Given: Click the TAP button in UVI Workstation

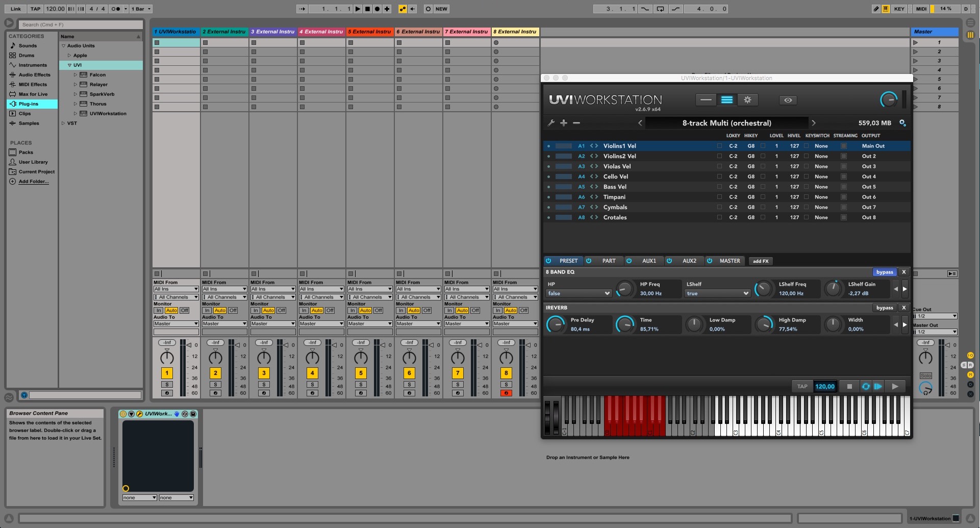Looking at the screenshot, I should [802, 386].
